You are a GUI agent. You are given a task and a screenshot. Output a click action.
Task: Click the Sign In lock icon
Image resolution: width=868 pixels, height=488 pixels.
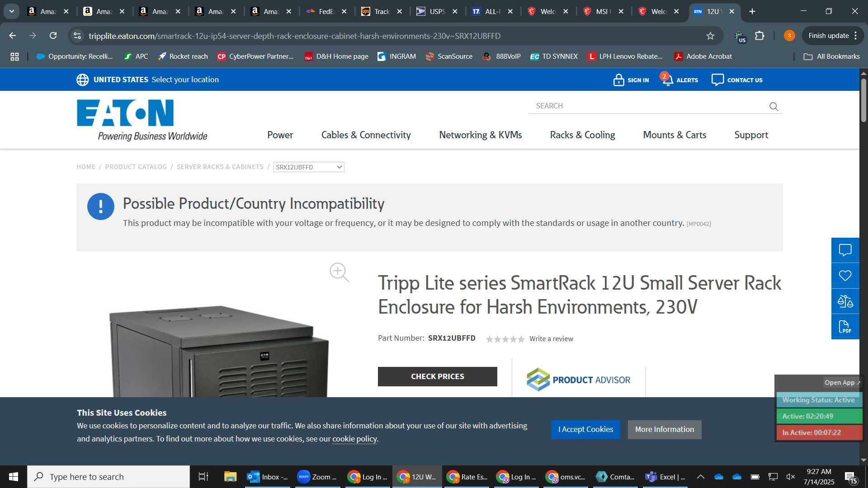[619, 80]
